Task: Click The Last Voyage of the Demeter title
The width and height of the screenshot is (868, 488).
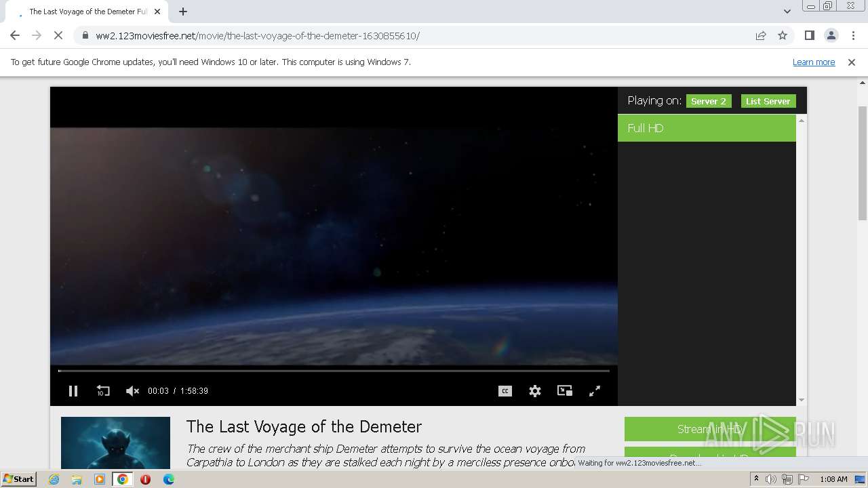Action: click(x=304, y=426)
